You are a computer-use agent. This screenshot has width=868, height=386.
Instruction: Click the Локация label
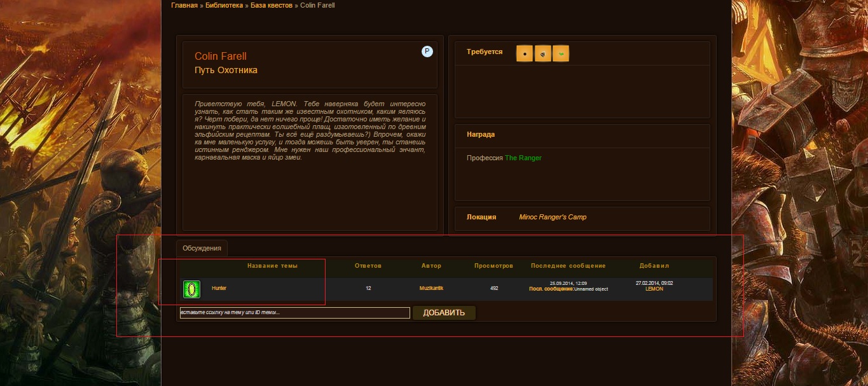(x=481, y=217)
